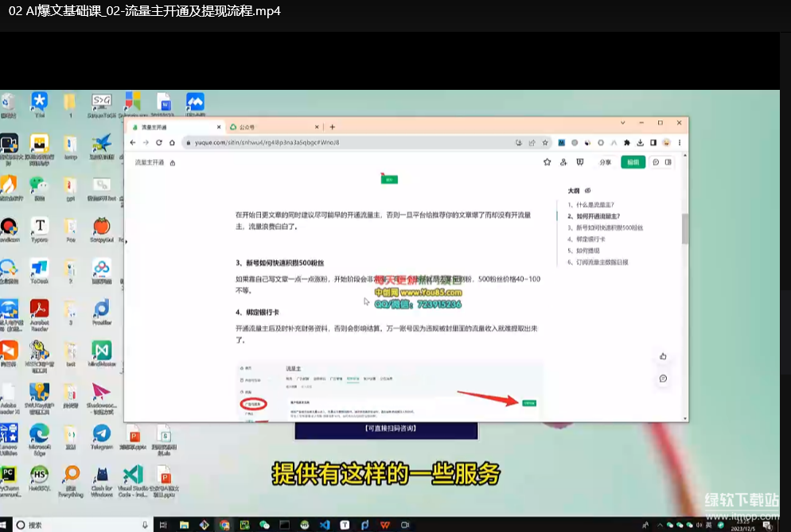Open WPS Office from the taskbar
The image size is (791, 532).
[385, 525]
